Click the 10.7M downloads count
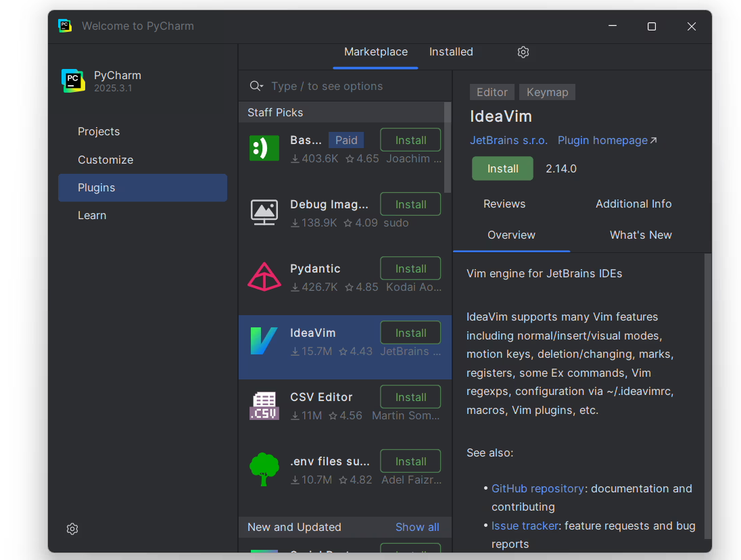 click(x=312, y=480)
